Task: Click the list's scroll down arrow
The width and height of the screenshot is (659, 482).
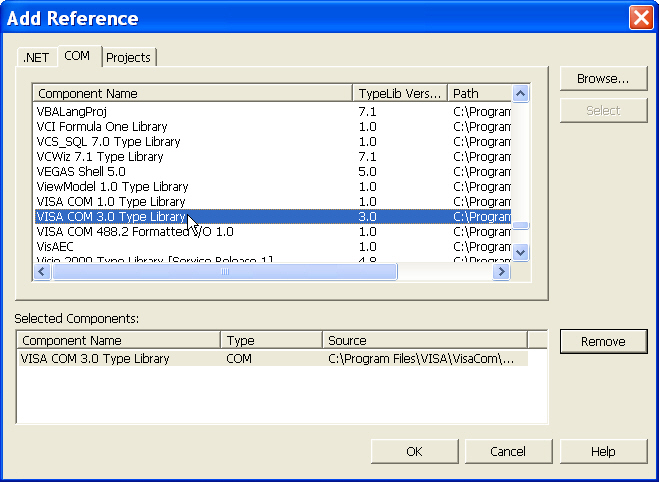Action: click(520, 253)
